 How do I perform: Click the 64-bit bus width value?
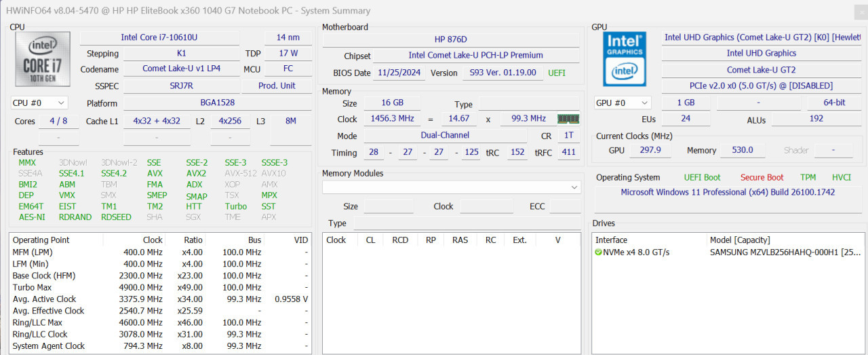(x=834, y=102)
